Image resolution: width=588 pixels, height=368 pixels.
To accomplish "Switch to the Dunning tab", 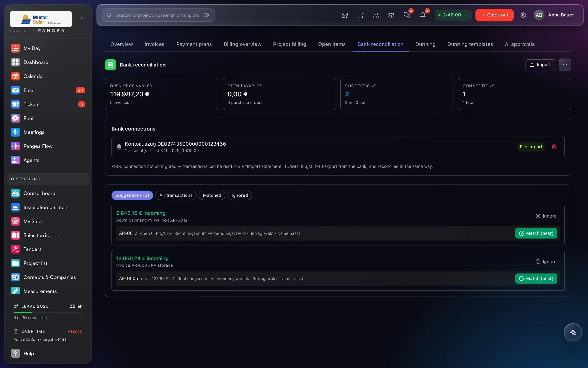I will coord(425,44).
